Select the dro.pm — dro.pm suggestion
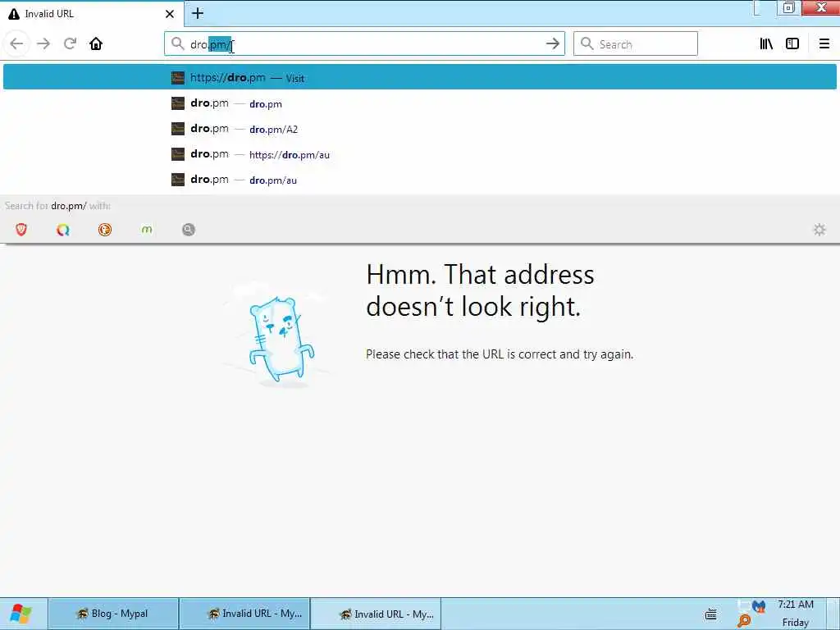 (x=419, y=103)
